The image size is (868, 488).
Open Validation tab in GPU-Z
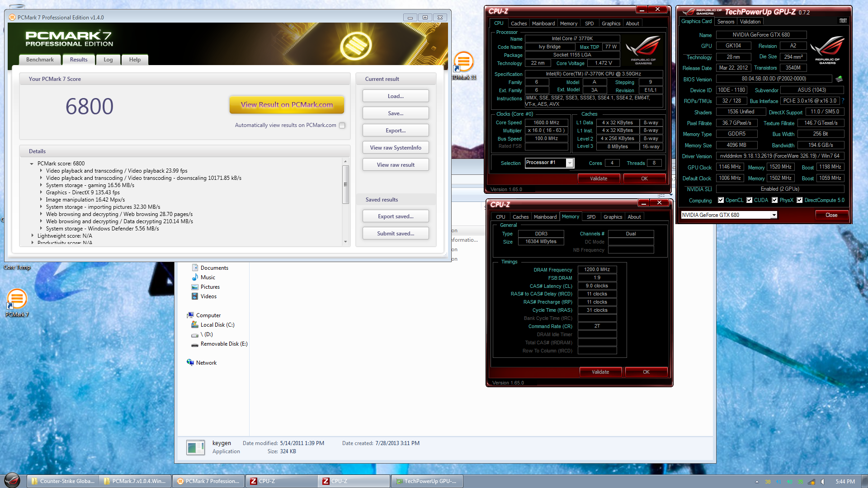(750, 22)
